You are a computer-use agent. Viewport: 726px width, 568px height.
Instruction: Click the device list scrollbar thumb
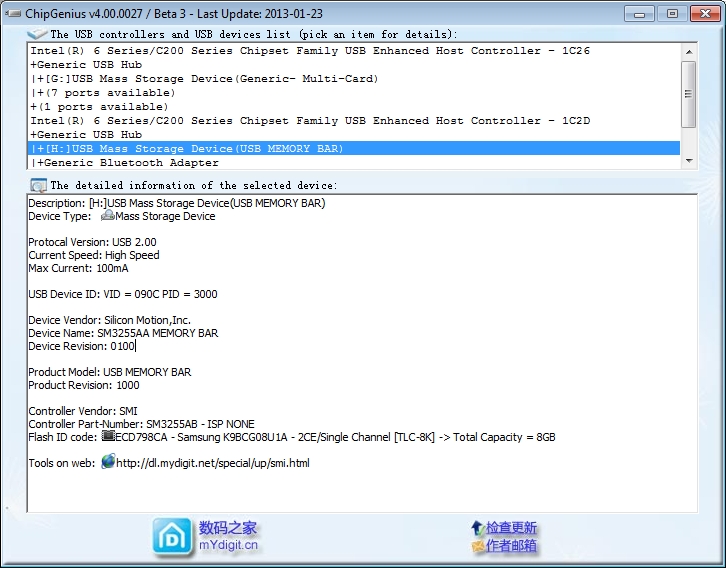tap(689, 94)
